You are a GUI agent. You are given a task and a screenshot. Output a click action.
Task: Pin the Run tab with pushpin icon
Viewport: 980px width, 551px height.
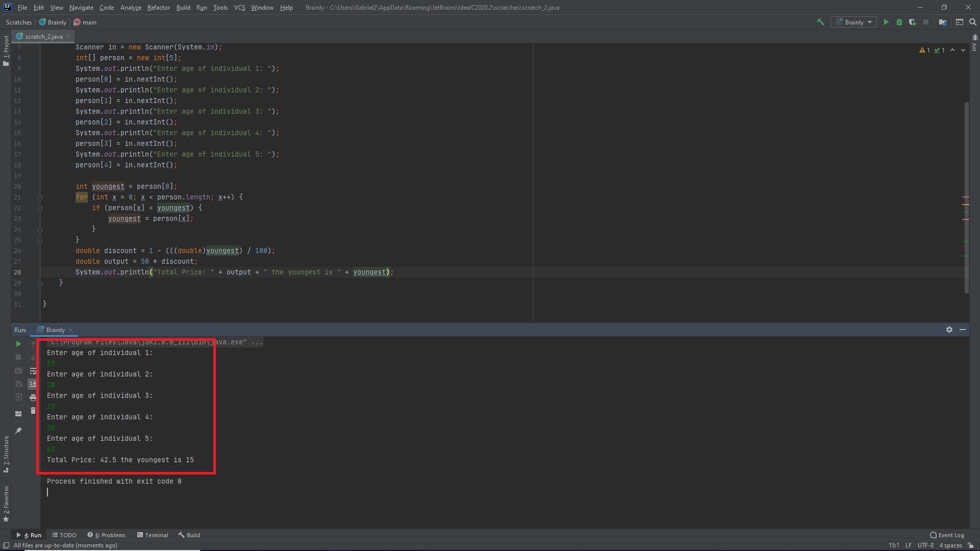pyautogui.click(x=18, y=431)
